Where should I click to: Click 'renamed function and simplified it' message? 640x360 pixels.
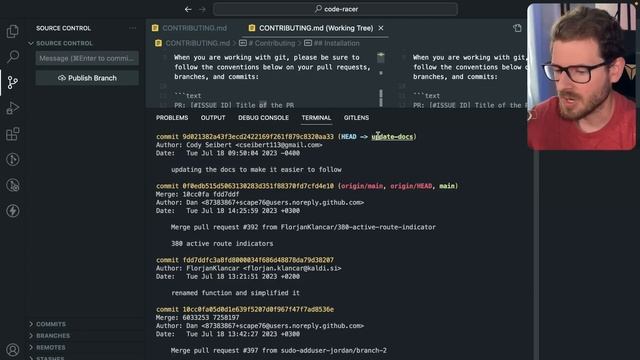point(236,293)
